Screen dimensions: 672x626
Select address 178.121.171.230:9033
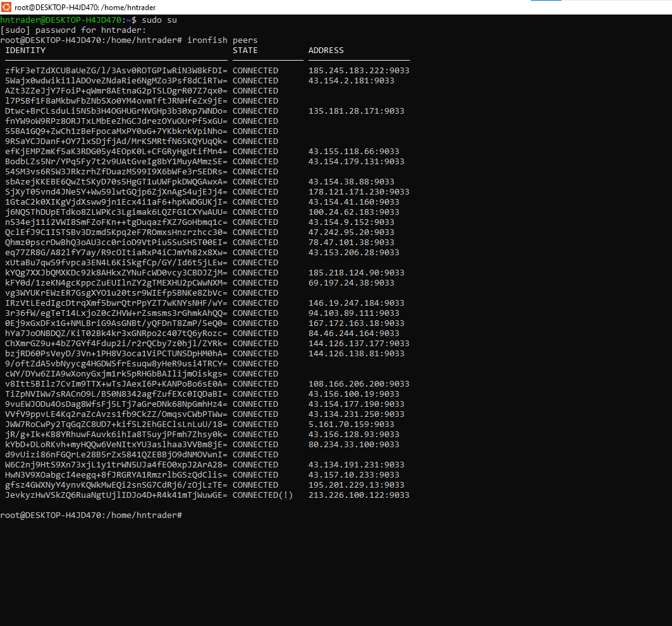point(358,192)
